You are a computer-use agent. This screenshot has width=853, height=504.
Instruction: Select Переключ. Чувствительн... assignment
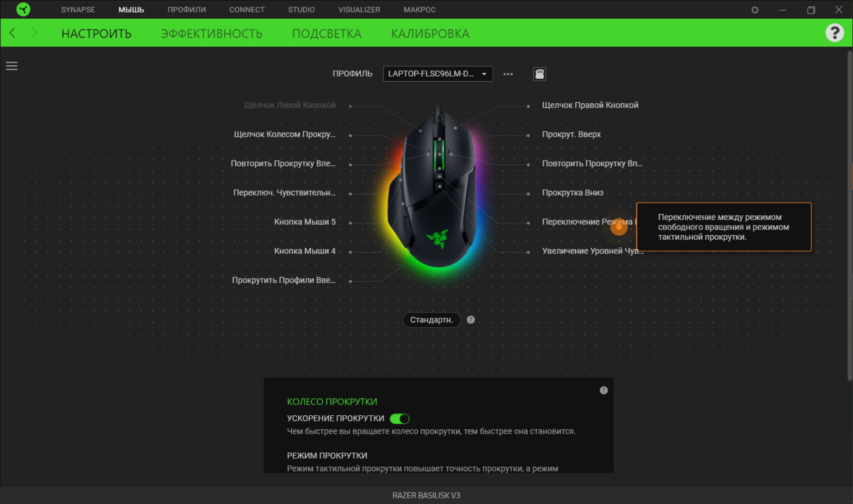[x=285, y=193]
